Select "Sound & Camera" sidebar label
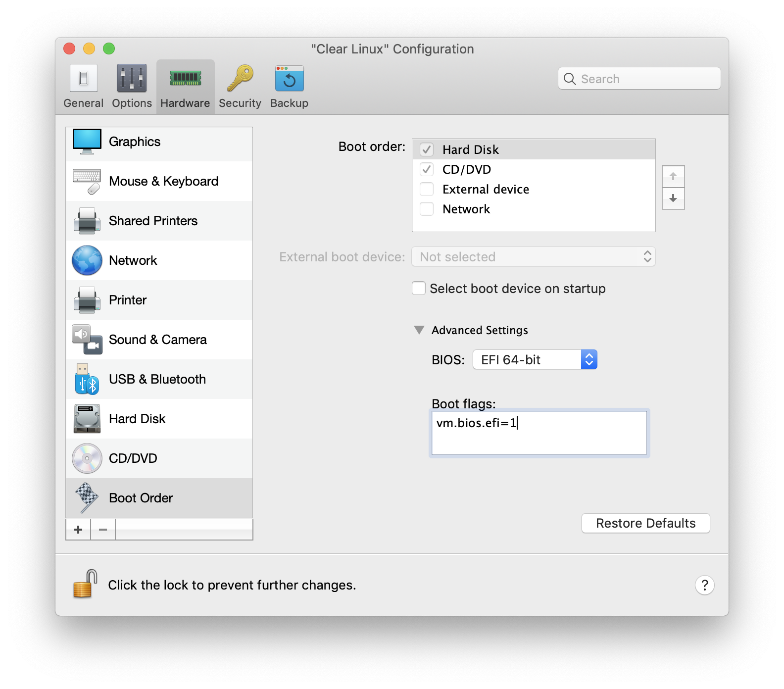784x689 pixels. pyautogui.click(x=158, y=340)
